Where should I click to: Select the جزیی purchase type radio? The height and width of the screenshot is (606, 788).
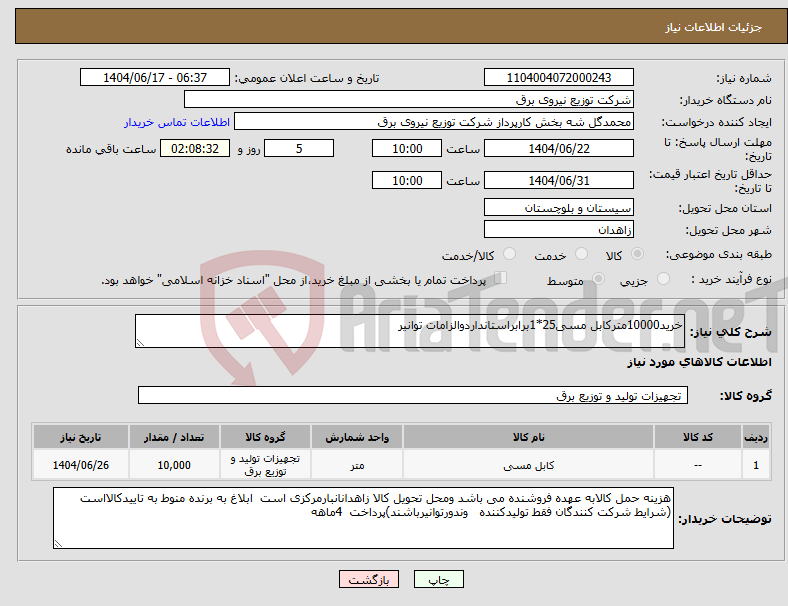click(x=663, y=278)
